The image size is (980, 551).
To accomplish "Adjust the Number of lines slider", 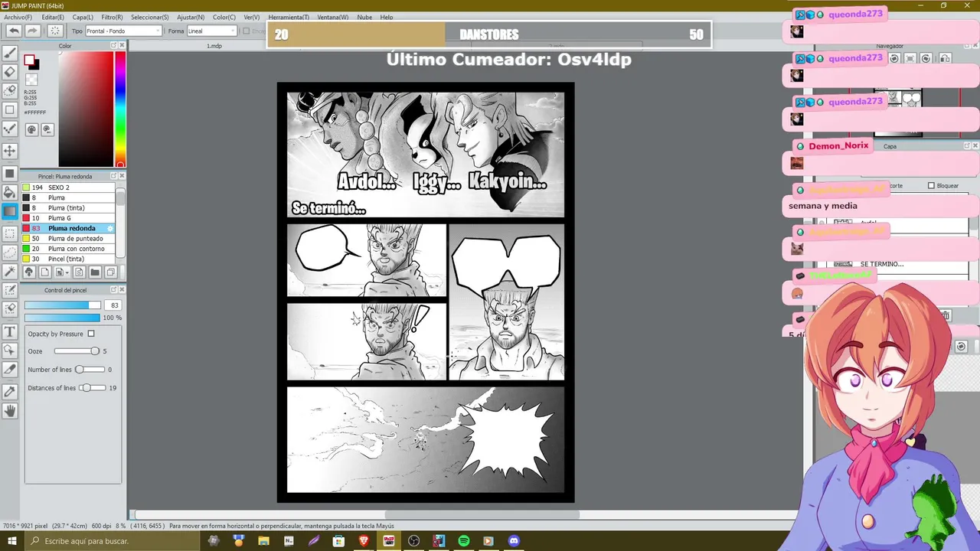I will (x=90, y=370).
